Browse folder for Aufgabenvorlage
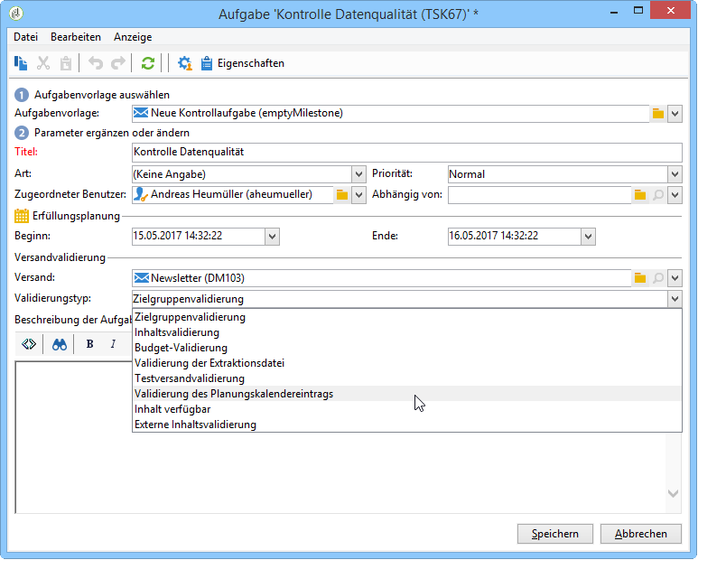 (658, 114)
